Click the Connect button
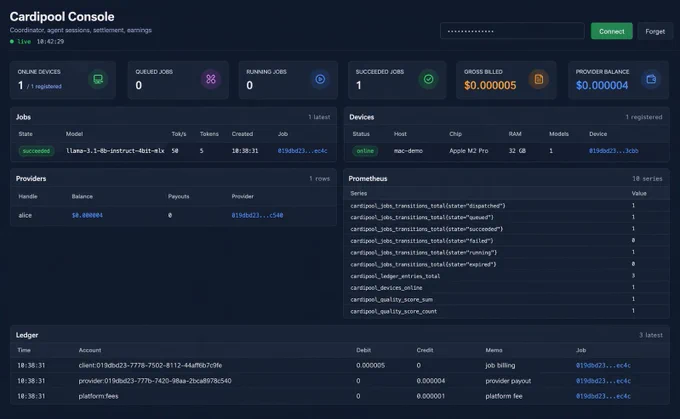The image size is (680, 419). [611, 31]
